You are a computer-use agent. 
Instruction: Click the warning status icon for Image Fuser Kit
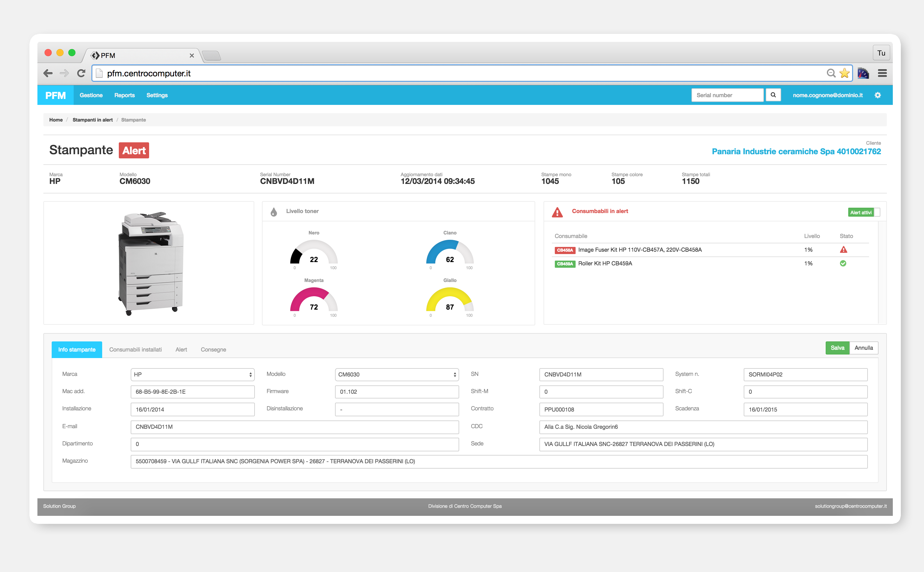pos(843,250)
